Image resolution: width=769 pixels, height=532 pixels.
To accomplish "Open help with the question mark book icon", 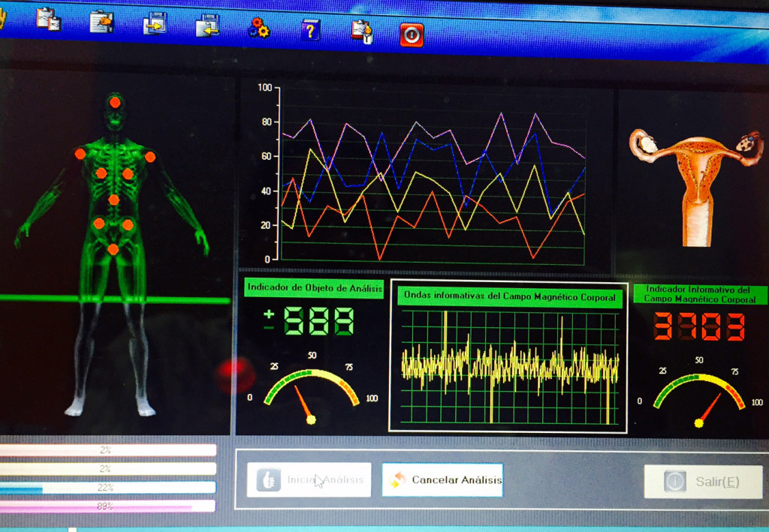I will click(x=310, y=30).
